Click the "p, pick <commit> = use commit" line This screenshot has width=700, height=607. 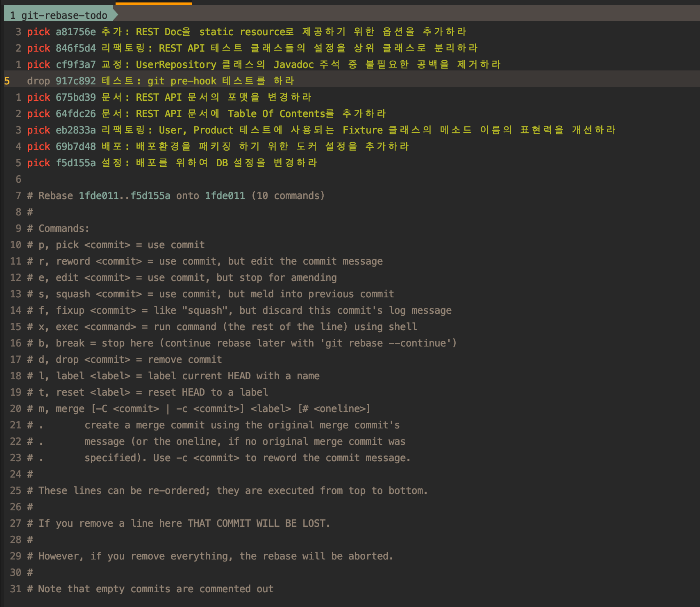pyautogui.click(x=116, y=245)
